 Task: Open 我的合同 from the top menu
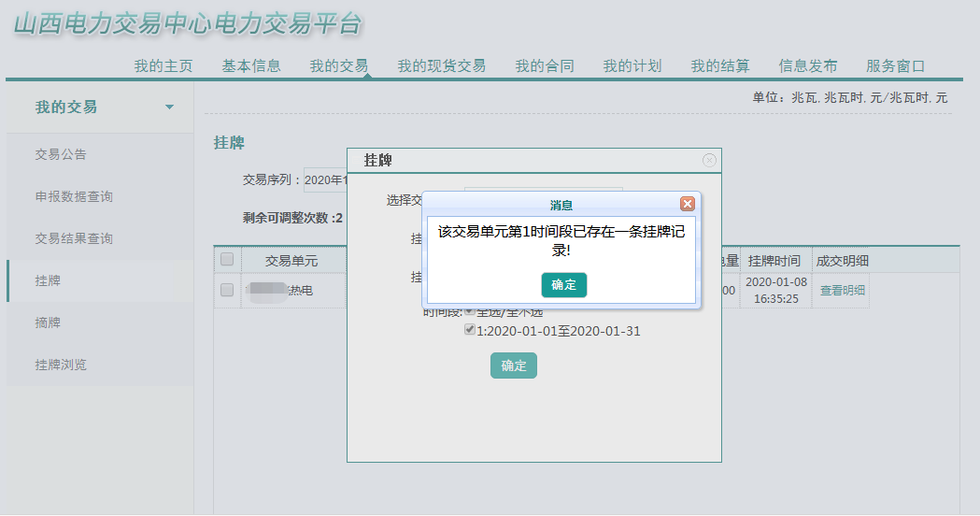click(x=544, y=66)
